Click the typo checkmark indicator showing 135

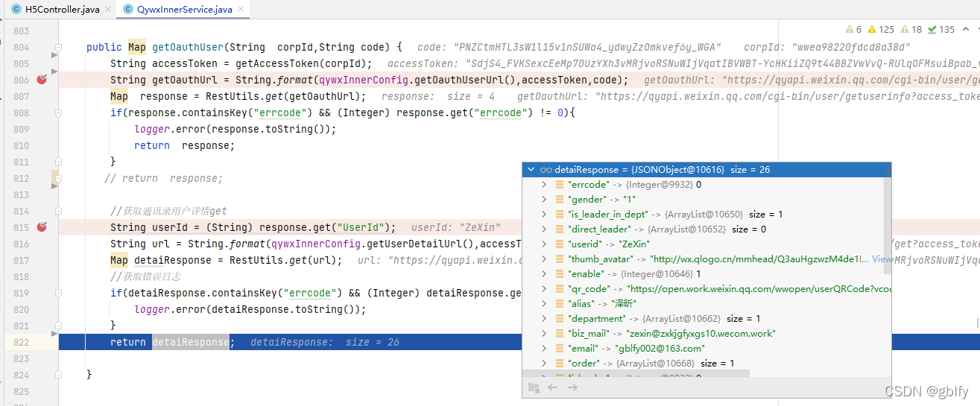pos(941,30)
